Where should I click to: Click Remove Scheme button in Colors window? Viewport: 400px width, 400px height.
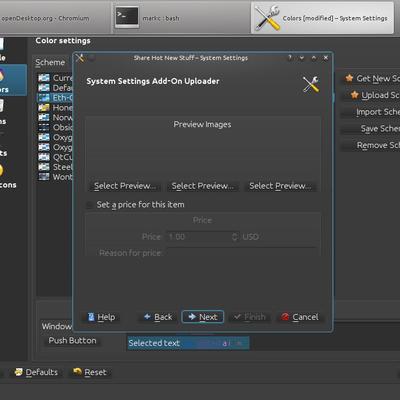(x=371, y=145)
